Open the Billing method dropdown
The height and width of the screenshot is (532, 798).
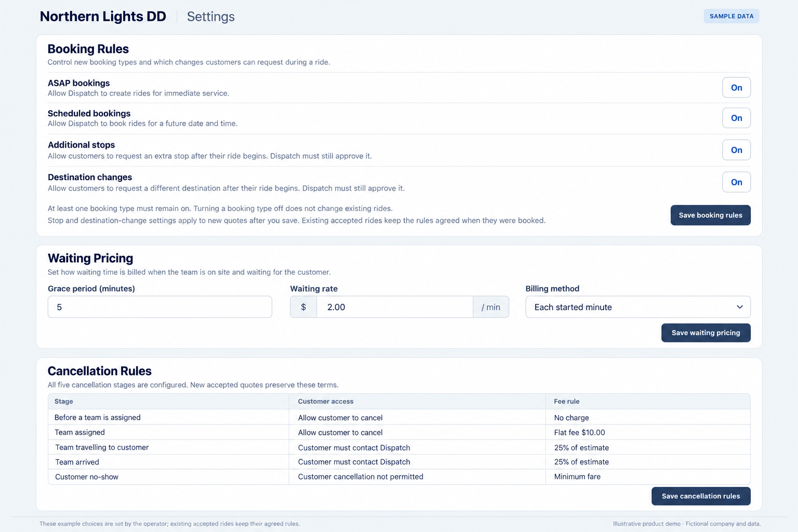(638, 307)
